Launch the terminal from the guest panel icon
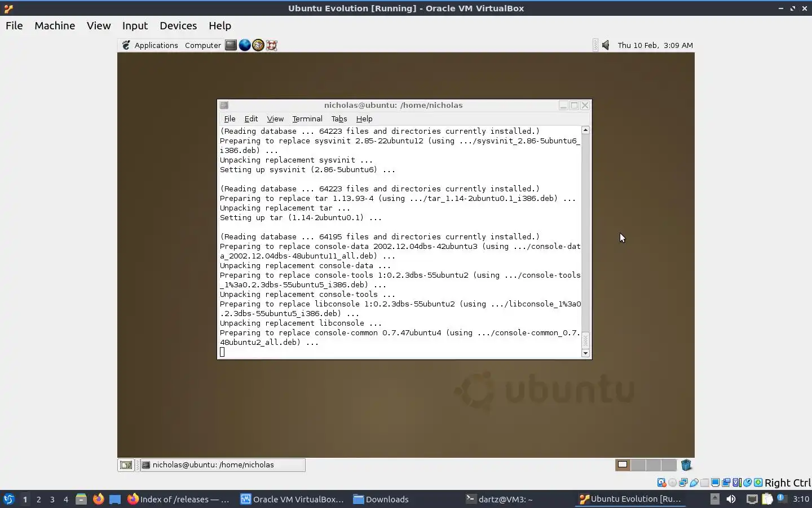This screenshot has height=508, width=812. pyautogui.click(x=231, y=45)
